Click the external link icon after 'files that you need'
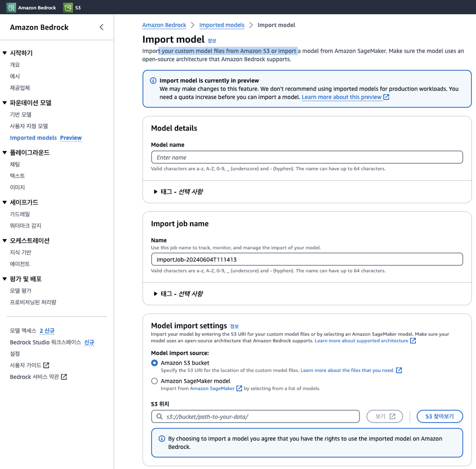This screenshot has height=469, width=476. pos(399,370)
